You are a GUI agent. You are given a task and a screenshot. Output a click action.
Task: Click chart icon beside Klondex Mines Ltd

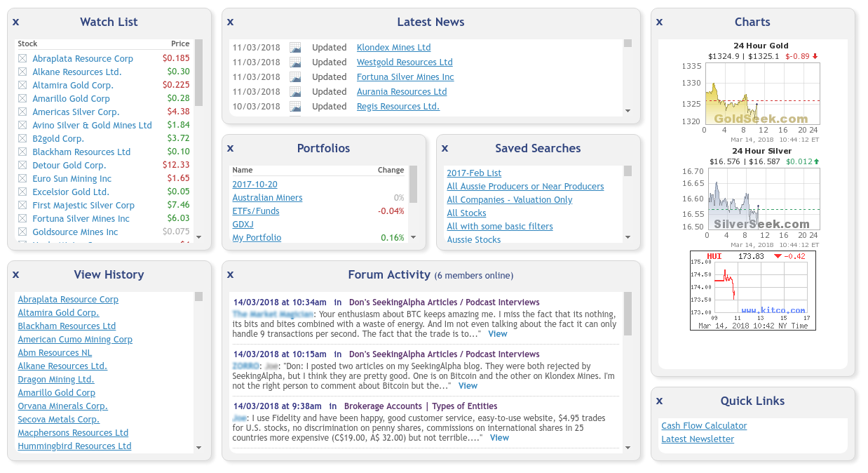tap(295, 48)
